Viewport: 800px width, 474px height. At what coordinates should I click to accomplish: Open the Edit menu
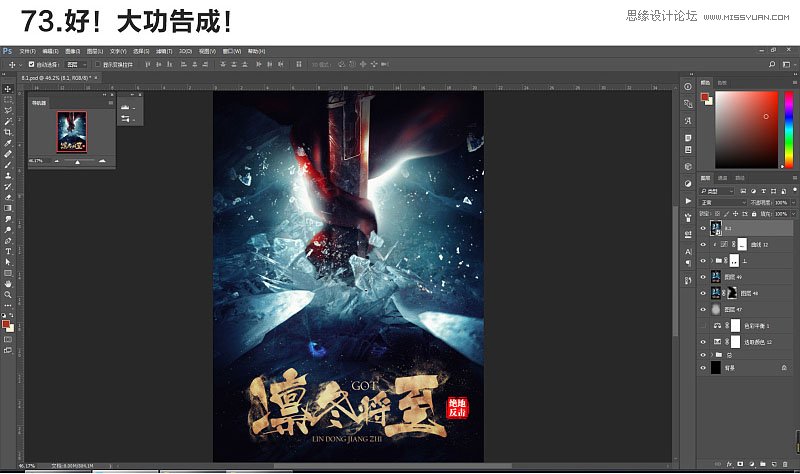[x=50, y=51]
